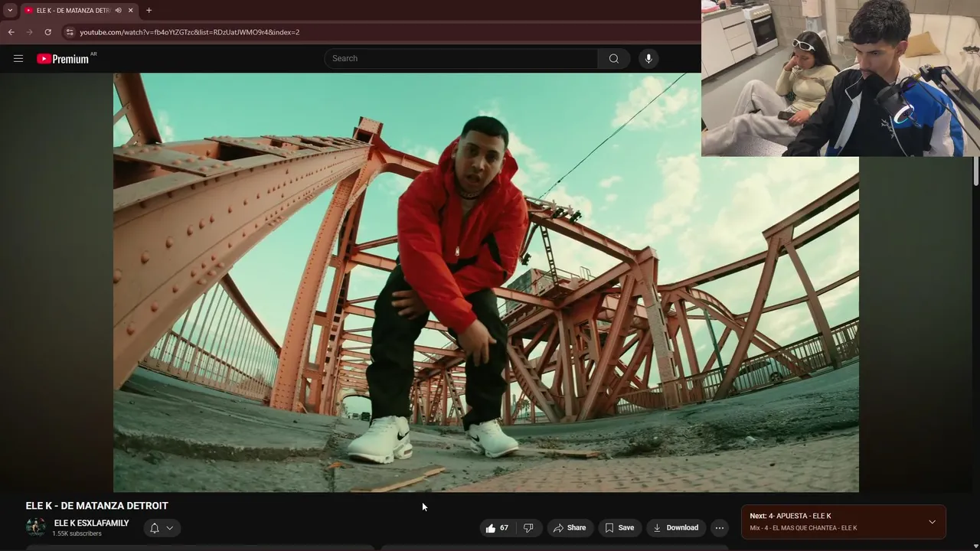Viewport: 980px width, 551px height.
Task: Expand the Next playlist panel chevron
Action: (932, 522)
